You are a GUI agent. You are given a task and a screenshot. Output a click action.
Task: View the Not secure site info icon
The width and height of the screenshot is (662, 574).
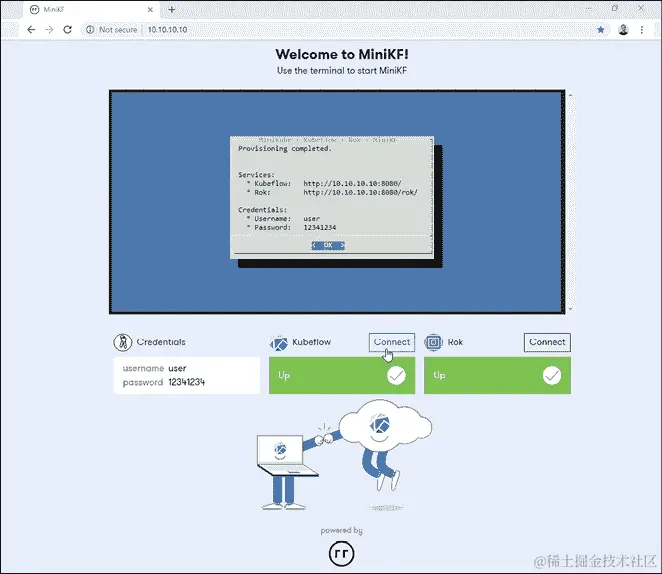click(x=90, y=30)
